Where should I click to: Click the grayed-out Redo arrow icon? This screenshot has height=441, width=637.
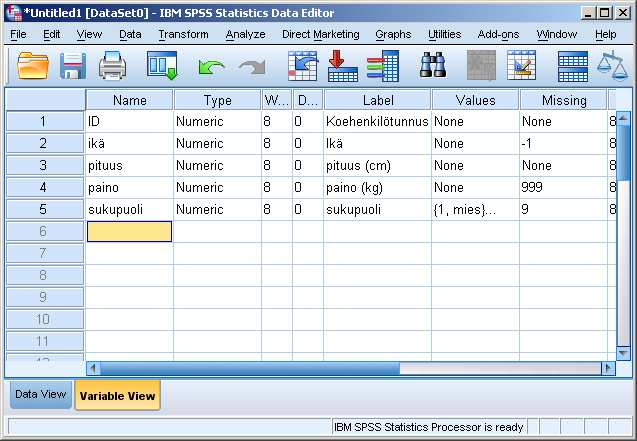coord(252,67)
